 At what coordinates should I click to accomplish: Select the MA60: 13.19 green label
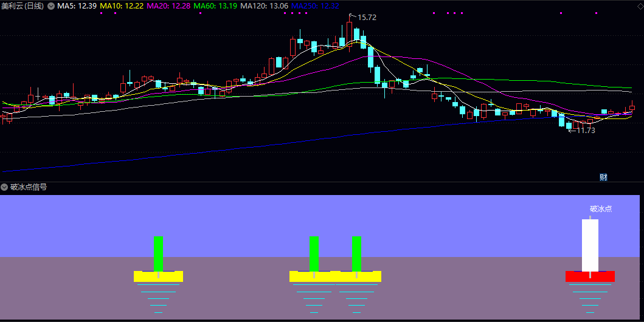(215, 6)
